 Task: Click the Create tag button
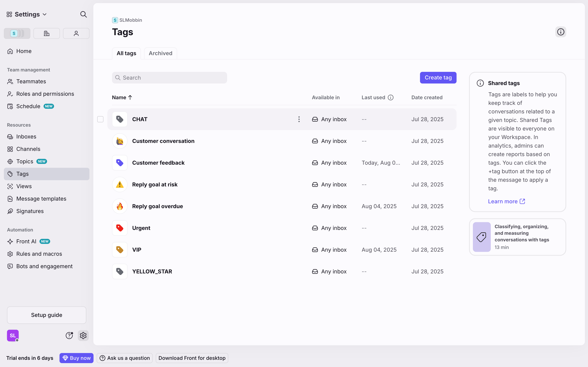438,78
